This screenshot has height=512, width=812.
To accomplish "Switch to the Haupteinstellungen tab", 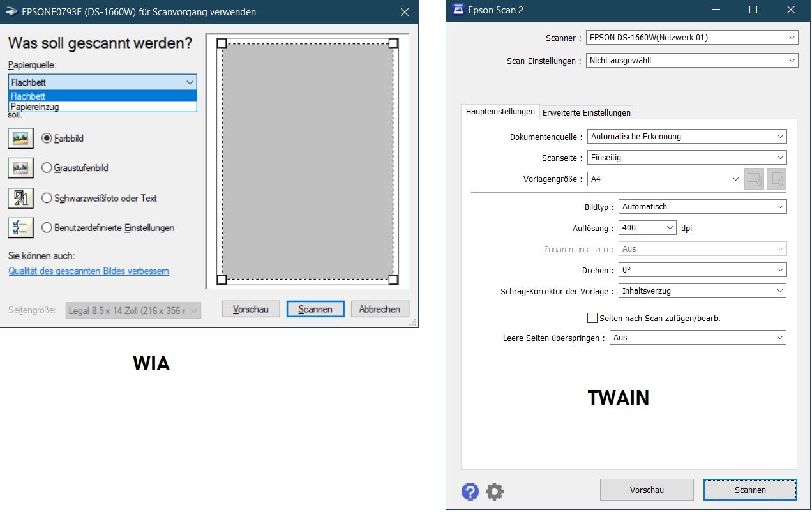I will point(500,112).
